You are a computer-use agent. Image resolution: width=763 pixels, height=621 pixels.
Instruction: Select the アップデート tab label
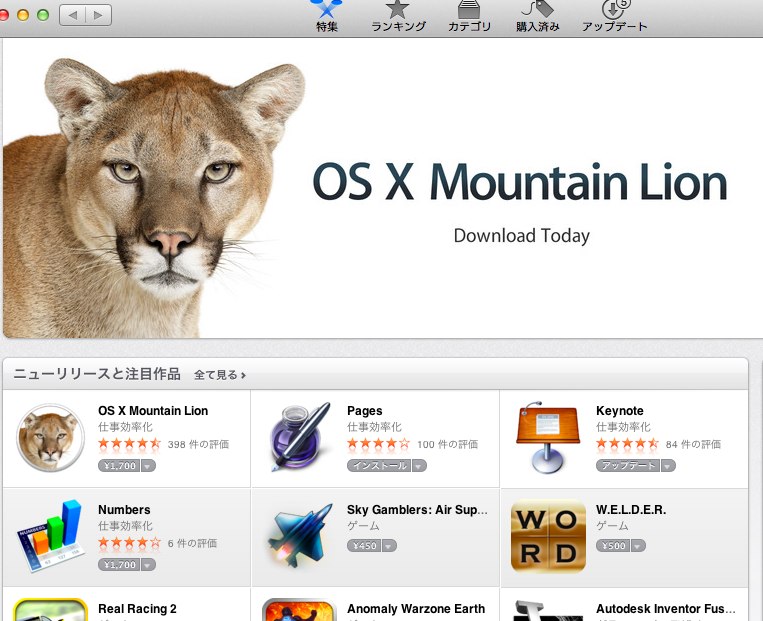coord(615,27)
